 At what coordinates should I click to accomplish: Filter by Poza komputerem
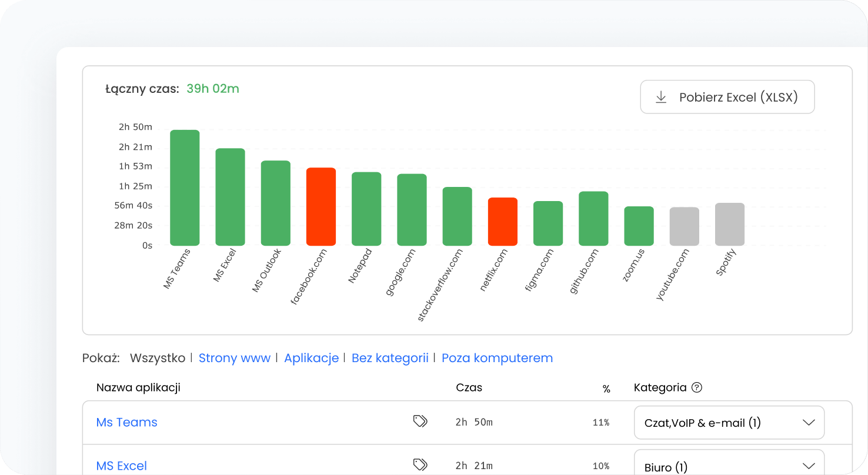coord(497,358)
